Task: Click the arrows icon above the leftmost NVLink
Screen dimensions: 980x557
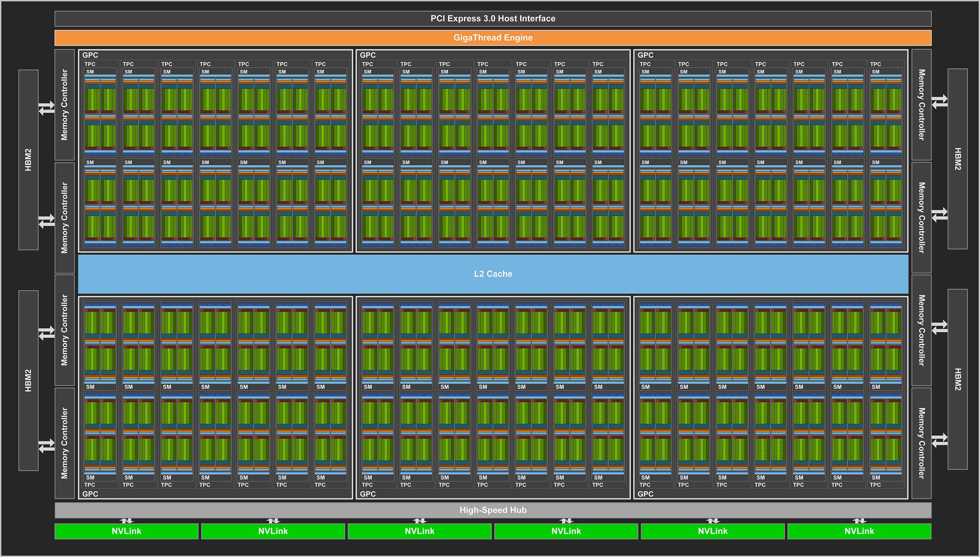Action: point(127,521)
